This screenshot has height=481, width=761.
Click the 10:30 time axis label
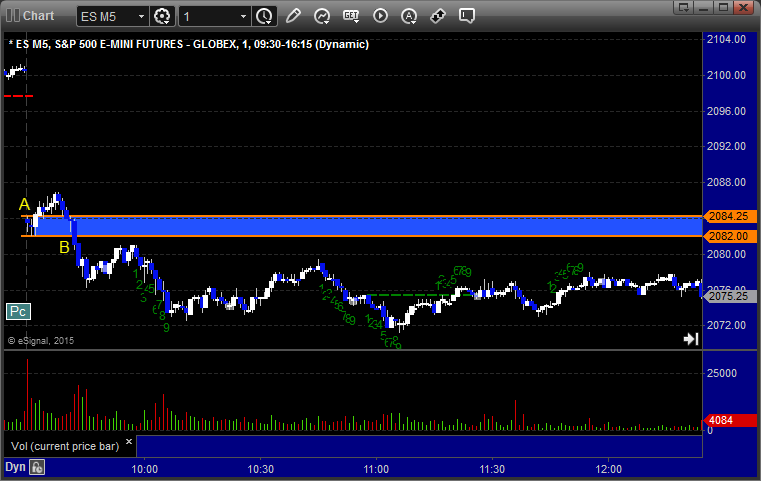261,469
